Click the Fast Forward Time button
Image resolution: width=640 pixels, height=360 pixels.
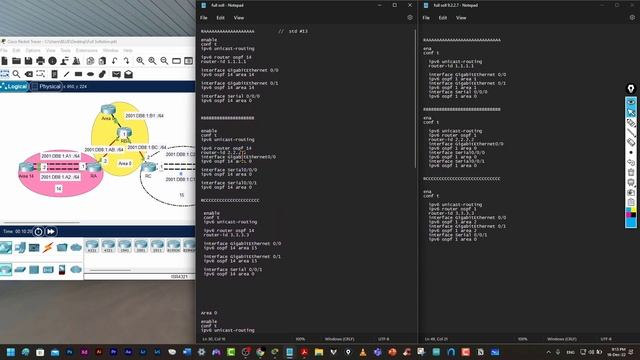[x=51, y=231]
